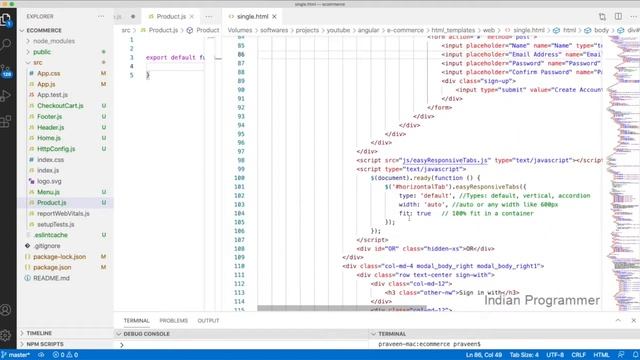
Task: Open more actions for left editor group
Action: (x=209, y=16)
